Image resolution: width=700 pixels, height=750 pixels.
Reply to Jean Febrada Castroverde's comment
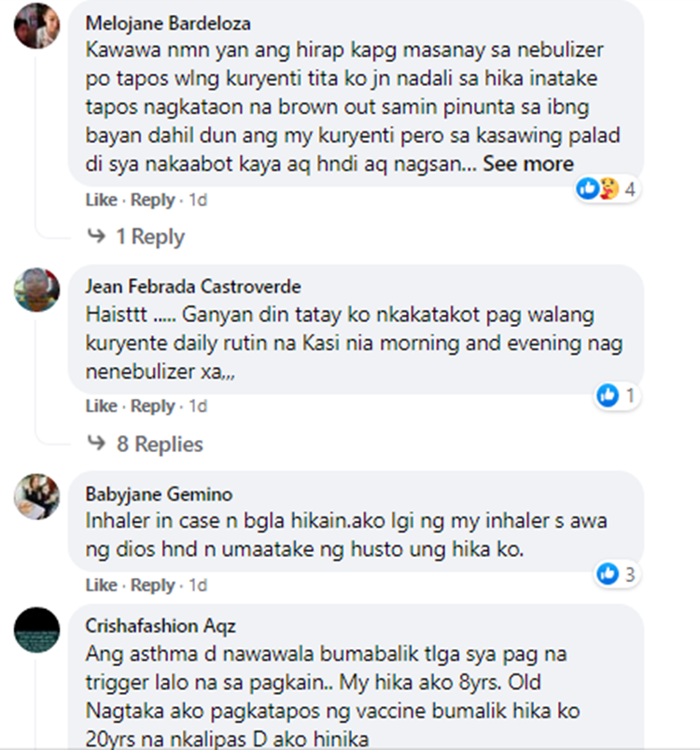pos(153,406)
